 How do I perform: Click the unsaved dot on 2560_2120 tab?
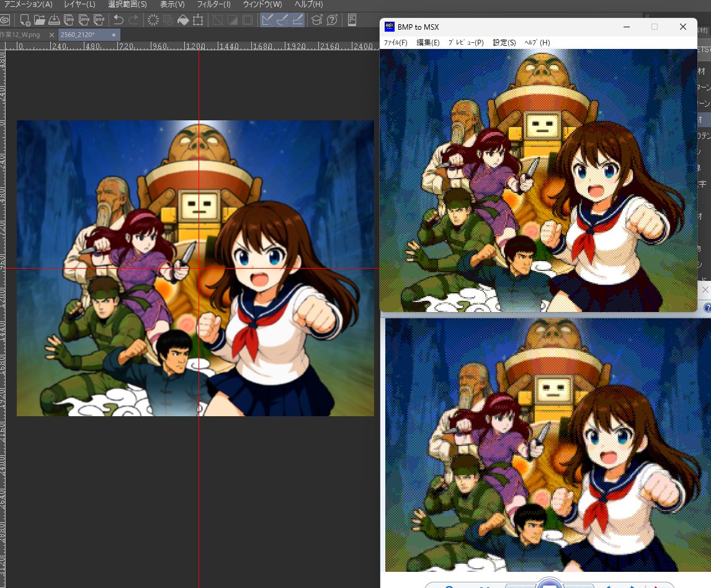[x=114, y=35]
